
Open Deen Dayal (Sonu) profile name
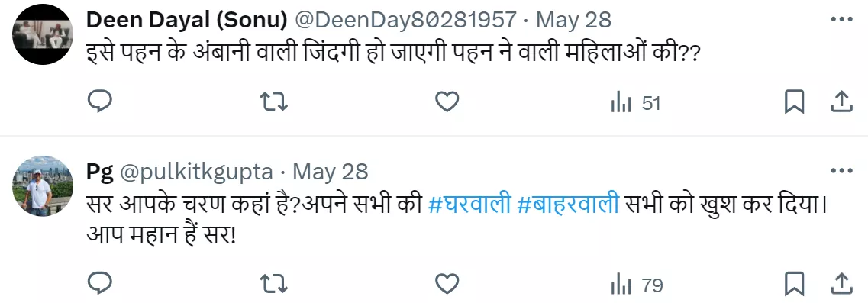click(x=186, y=20)
